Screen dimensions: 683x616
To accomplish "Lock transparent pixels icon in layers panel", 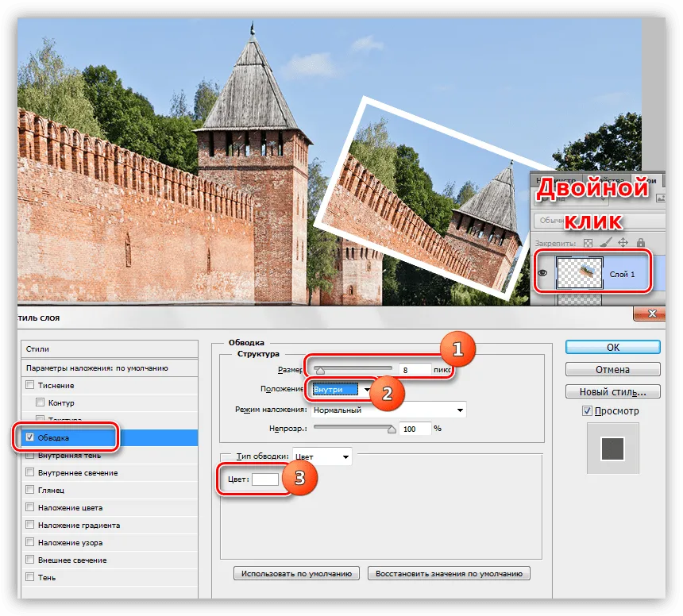I will click(588, 243).
